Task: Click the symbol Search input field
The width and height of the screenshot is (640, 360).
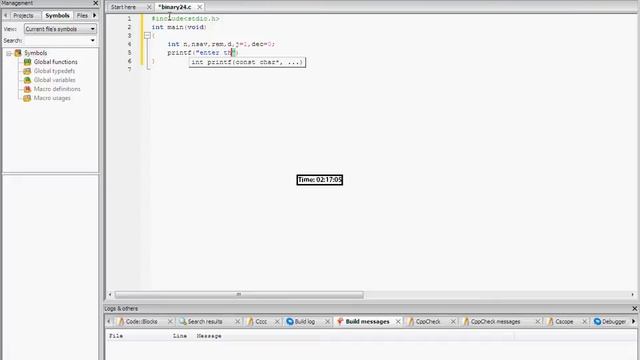Action: [x=56, y=40]
